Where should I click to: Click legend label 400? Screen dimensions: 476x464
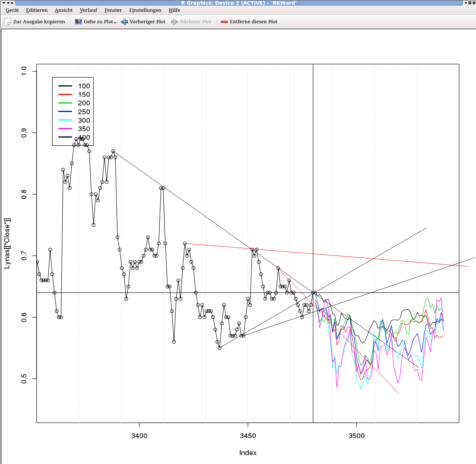tap(84, 137)
